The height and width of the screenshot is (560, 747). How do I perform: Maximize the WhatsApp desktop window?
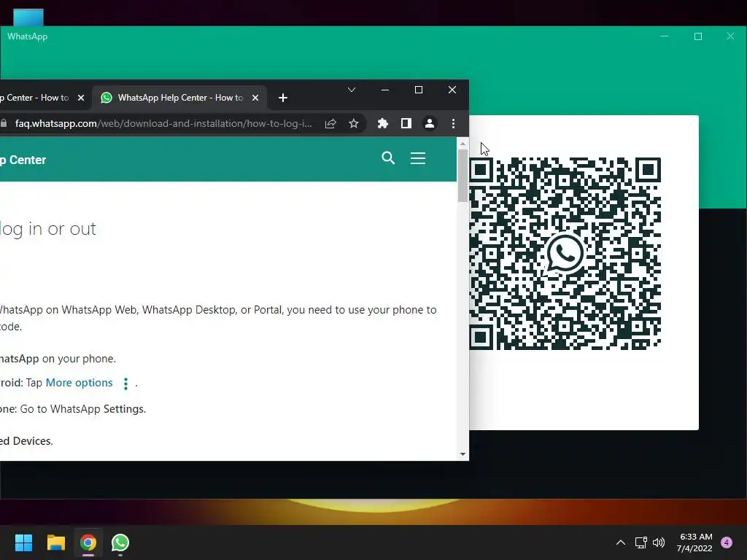tap(698, 36)
